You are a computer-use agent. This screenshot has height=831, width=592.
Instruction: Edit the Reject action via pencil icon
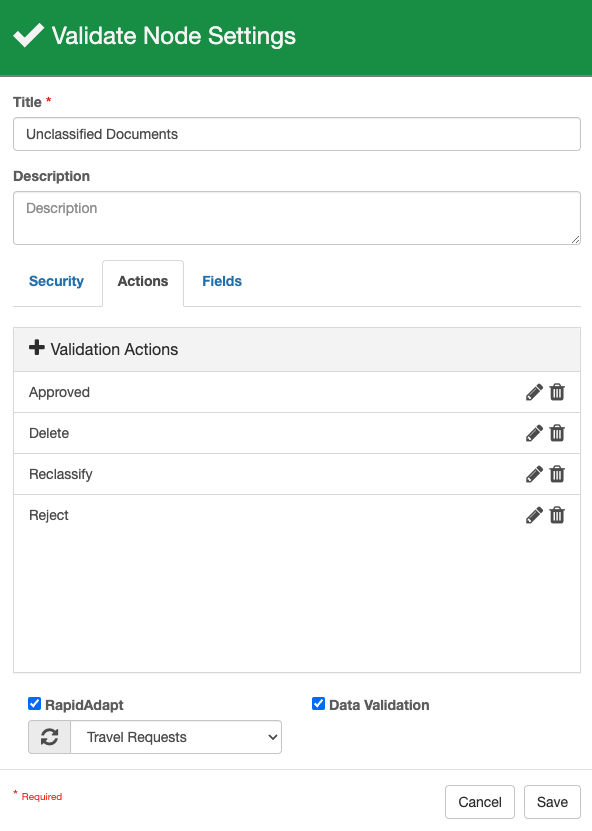pyautogui.click(x=534, y=515)
